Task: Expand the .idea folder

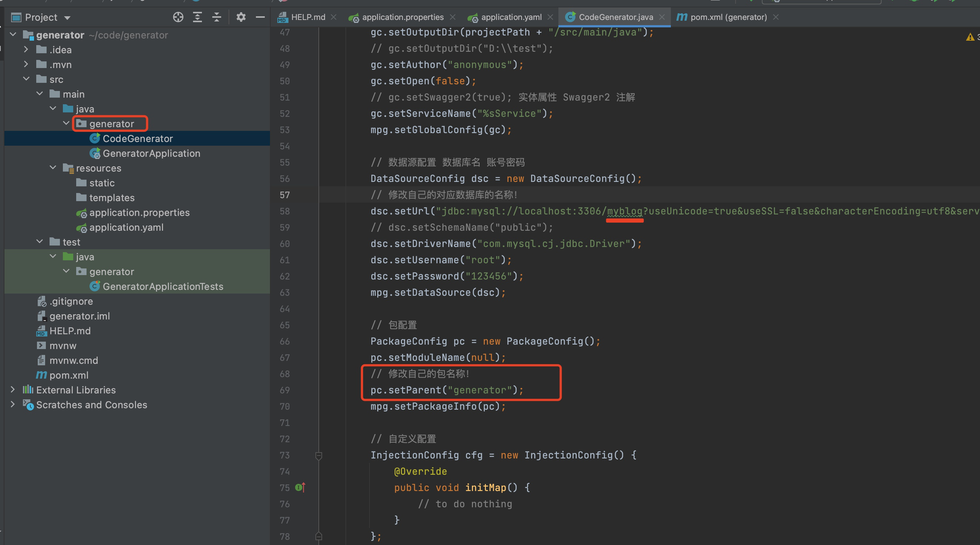Action: (26, 50)
